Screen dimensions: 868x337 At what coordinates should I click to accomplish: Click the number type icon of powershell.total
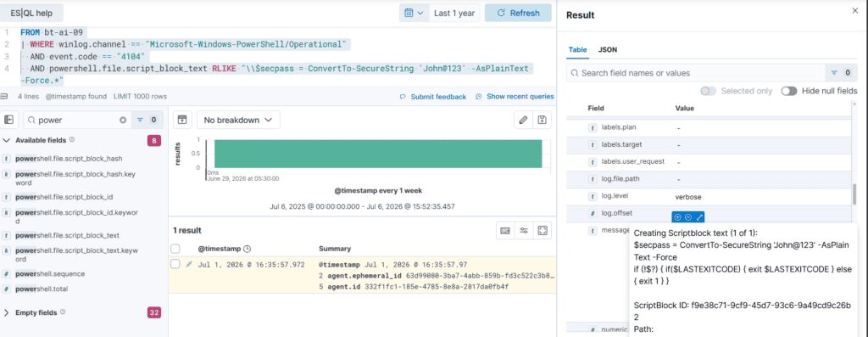coord(6,289)
